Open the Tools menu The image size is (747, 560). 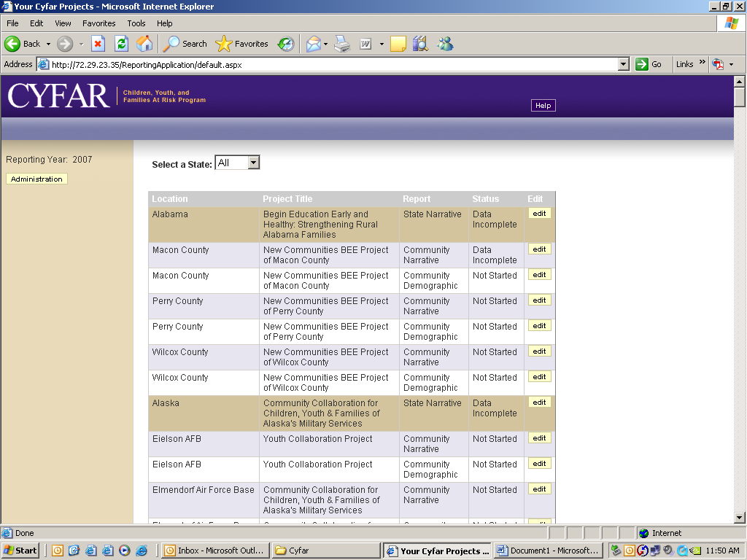(136, 23)
